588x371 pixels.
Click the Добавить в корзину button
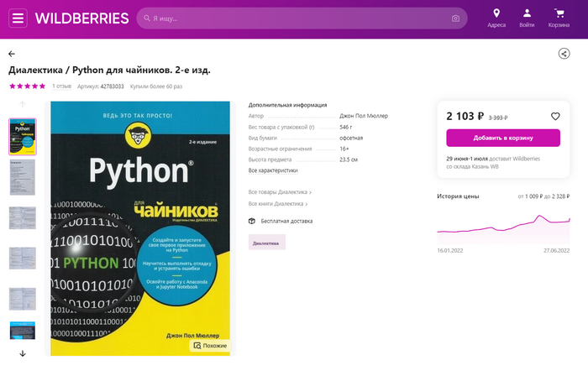tap(503, 138)
